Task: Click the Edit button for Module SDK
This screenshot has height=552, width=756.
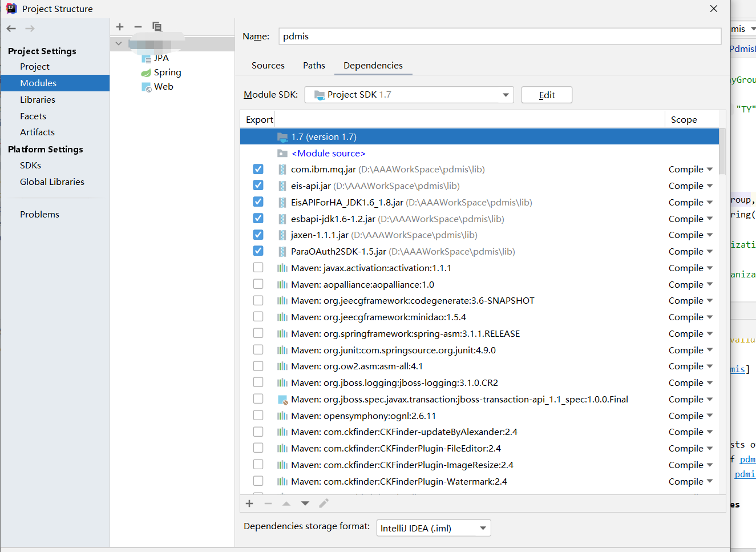Action: click(x=547, y=95)
